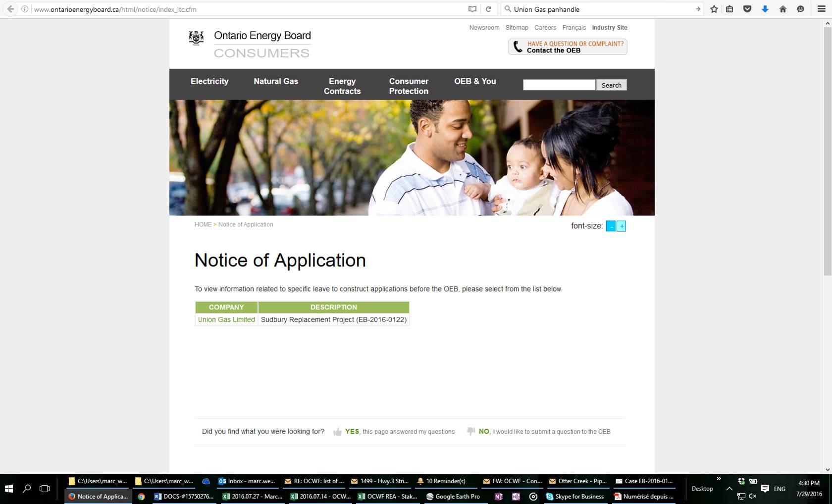
Task: Open the Sitemap link
Action: [517, 28]
